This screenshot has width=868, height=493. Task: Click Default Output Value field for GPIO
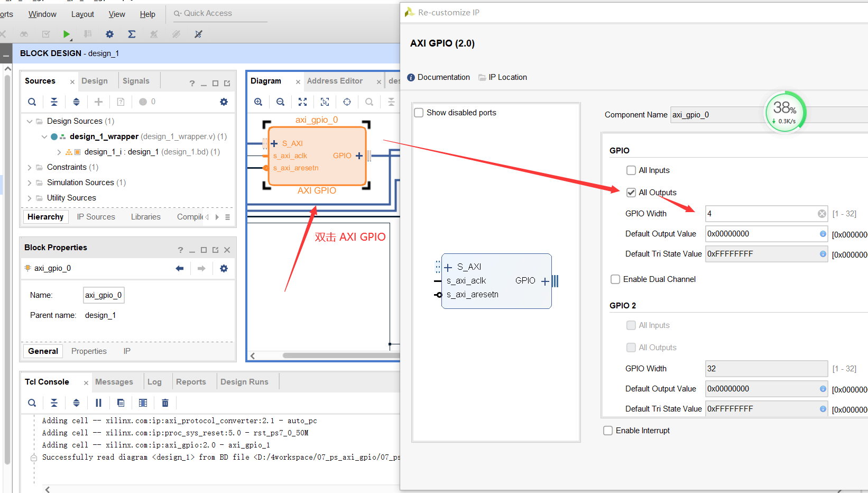point(767,234)
